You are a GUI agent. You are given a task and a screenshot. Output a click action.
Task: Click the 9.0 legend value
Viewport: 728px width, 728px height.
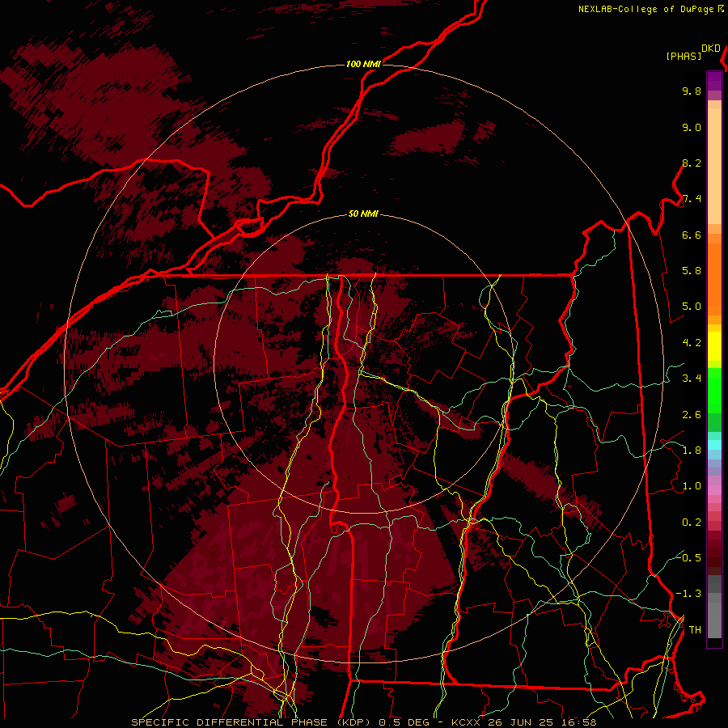692,127
